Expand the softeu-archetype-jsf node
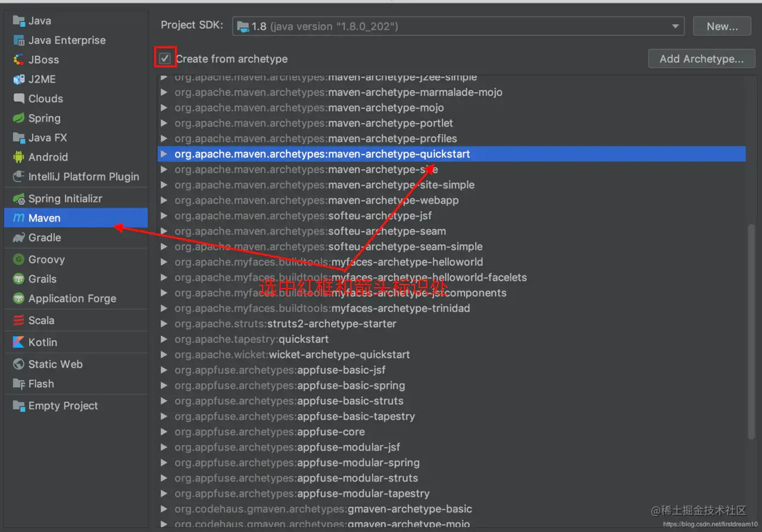Image resolution: width=762 pixels, height=532 pixels. click(x=164, y=216)
